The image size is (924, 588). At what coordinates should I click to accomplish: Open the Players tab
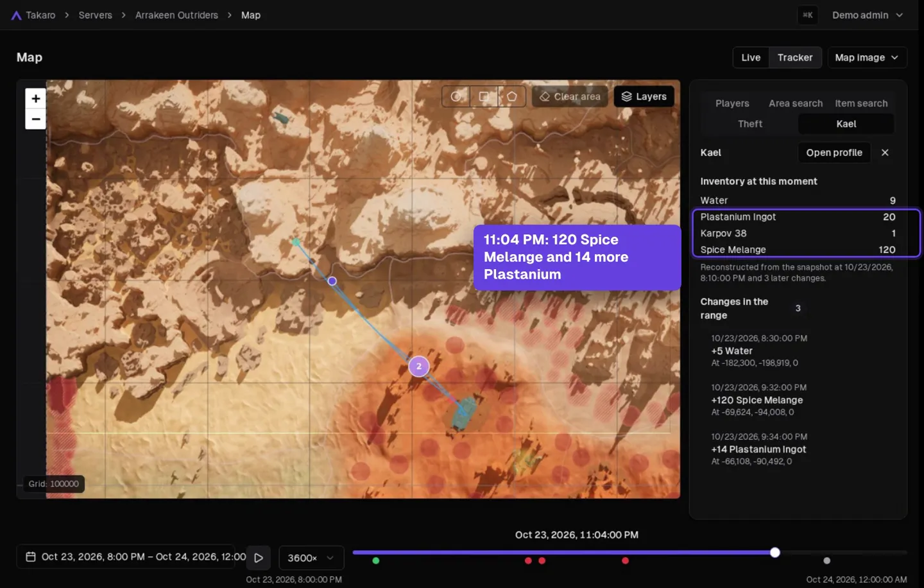[732, 103]
